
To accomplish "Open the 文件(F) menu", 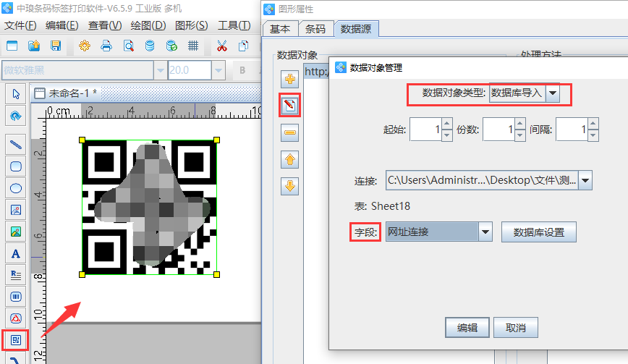I will 20,25.
